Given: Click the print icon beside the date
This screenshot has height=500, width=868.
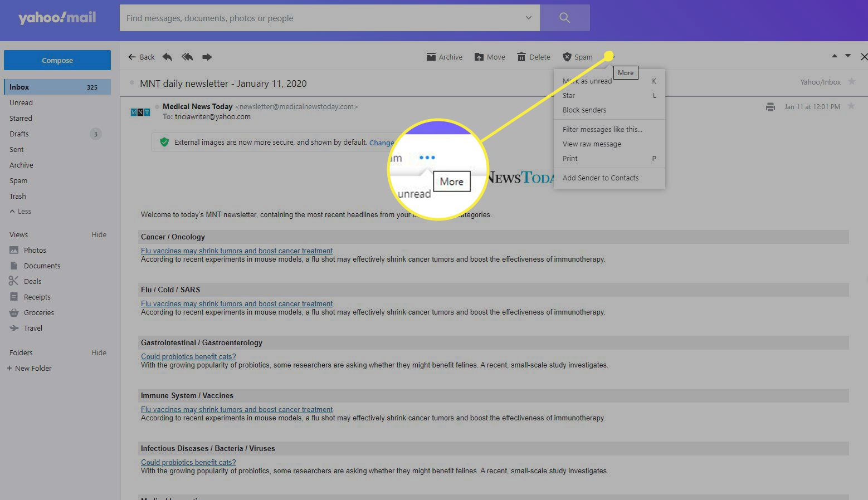Looking at the screenshot, I should coord(770,107).
